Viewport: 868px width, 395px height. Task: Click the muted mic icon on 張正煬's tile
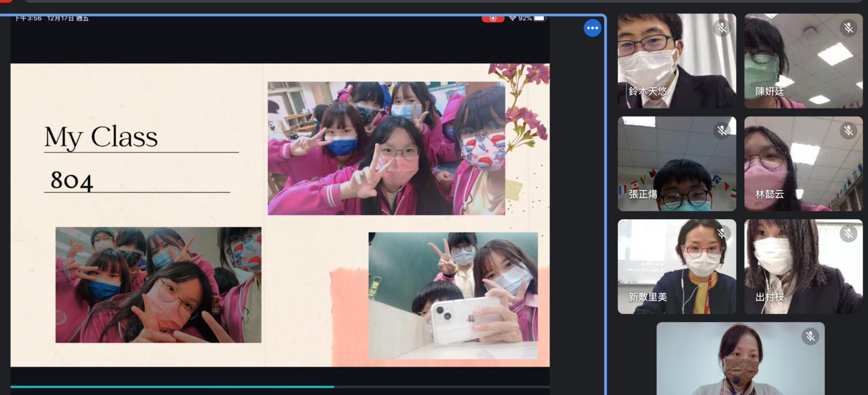722,130
